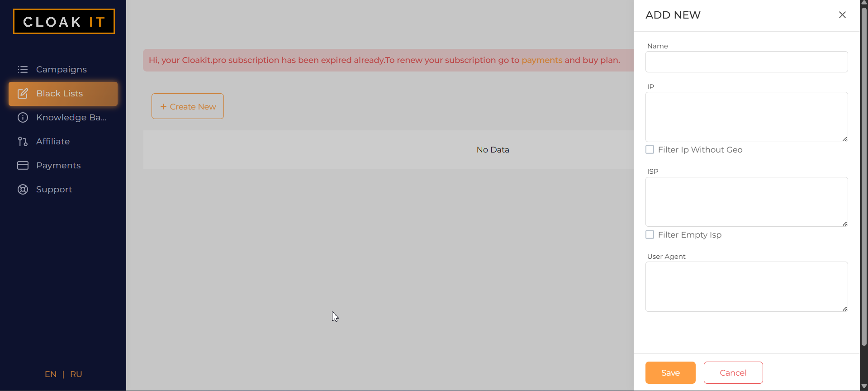Image resolution: width=868 pixels, height=391 pixels.
Task: Click the Knowledge Base info icon
Action: [23, 118]
